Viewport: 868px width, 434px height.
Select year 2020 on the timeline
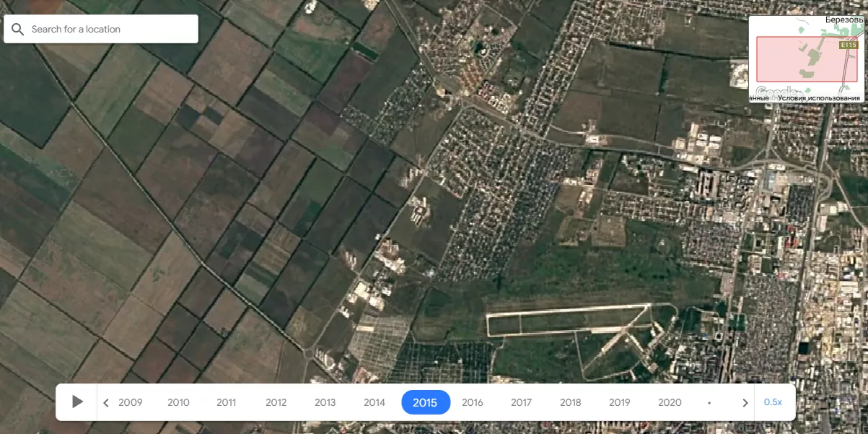point(670,403)
